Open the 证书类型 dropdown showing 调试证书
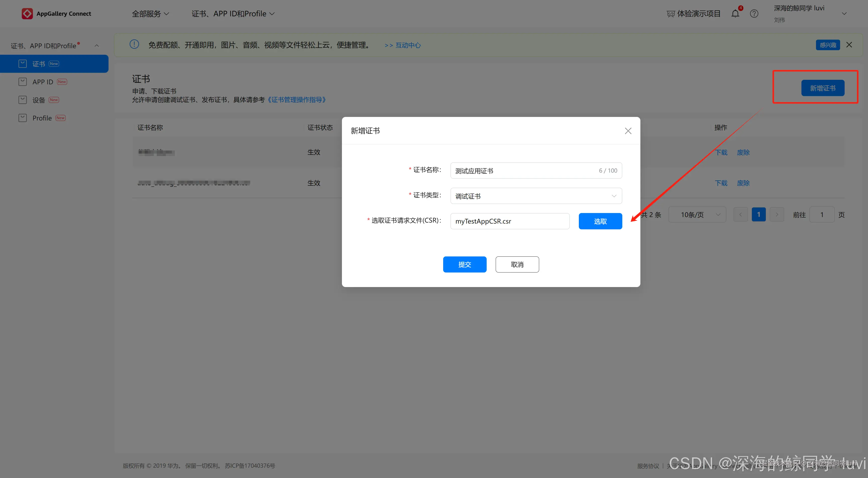This screenshot has width=868, height=478. [x=536, y=196]
